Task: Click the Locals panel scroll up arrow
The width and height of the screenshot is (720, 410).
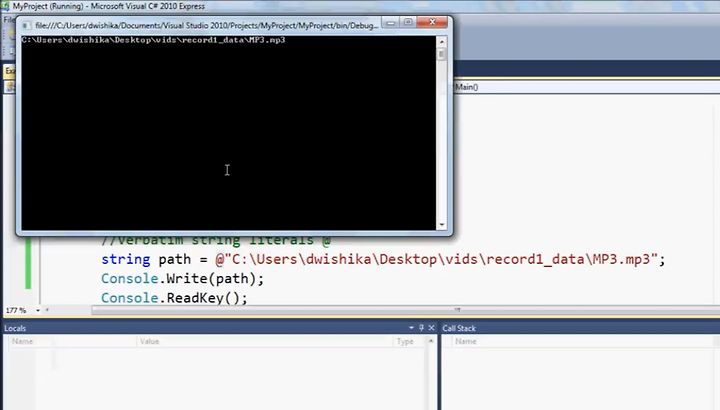Action: [x=431, y=341]
